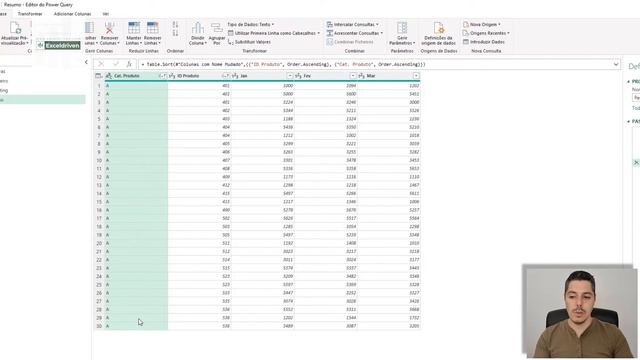
Task: Click the Remover Linhas icon
Action: click(x=153, y=28)
